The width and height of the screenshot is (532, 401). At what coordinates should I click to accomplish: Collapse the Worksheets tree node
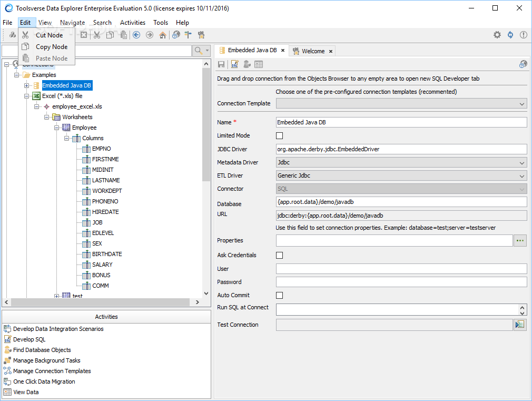tap(46, 117)
